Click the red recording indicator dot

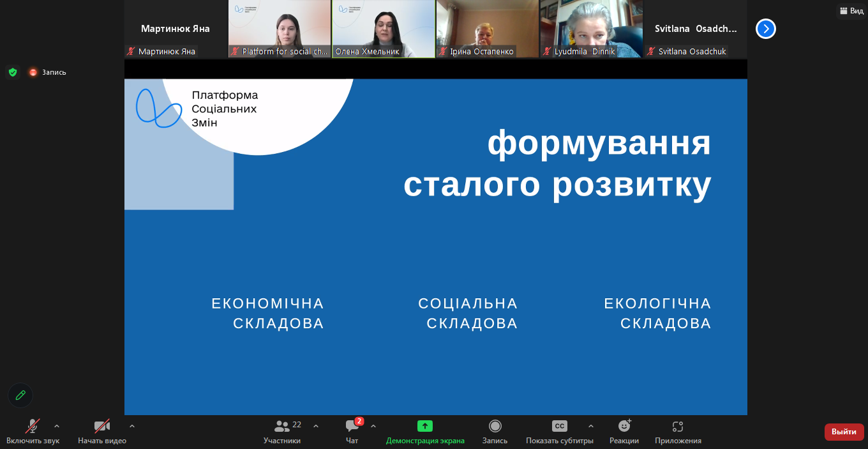click(x=33, y=72)
